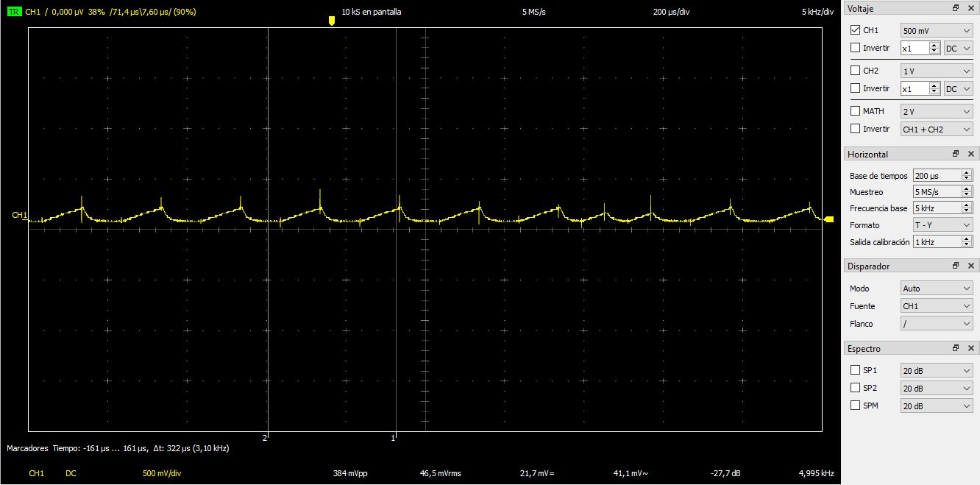This screenshot has height=485, width=980.
Task: Open the Flanco trigger edge dropdown
Action: pyautogui.click(x=937, y=324)
